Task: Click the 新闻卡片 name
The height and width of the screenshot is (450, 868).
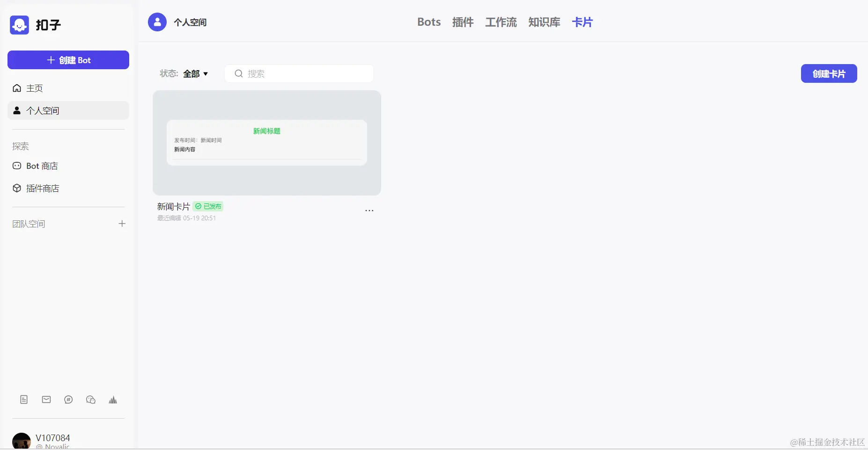Action: point(174,206)
